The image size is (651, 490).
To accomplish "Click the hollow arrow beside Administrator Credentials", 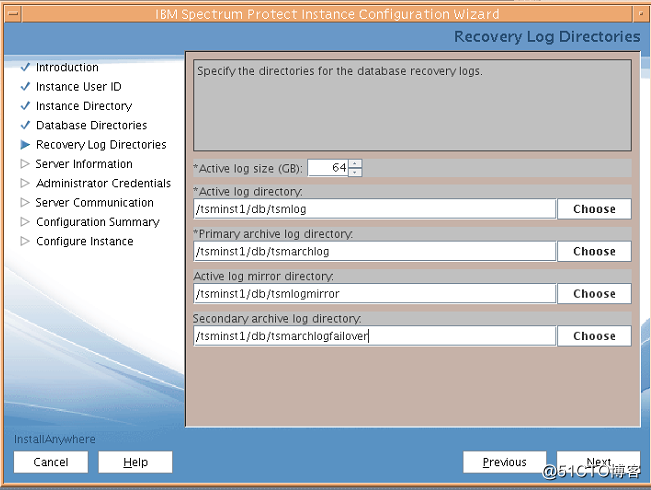I will point(25,183).
